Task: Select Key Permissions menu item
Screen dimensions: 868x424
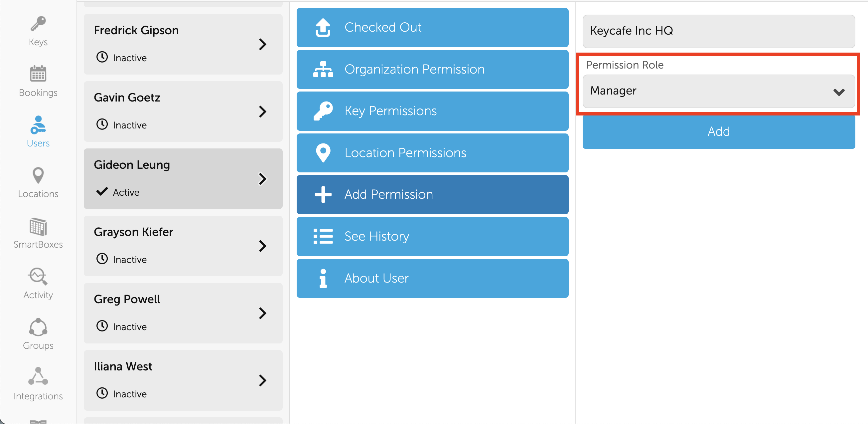Action: (x=432, y=111)
